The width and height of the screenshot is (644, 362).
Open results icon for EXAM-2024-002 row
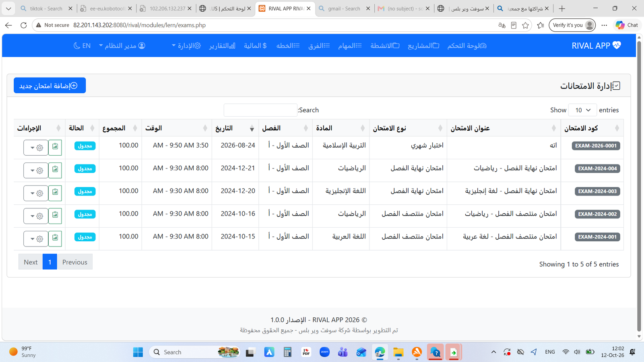tap(55, 216)
